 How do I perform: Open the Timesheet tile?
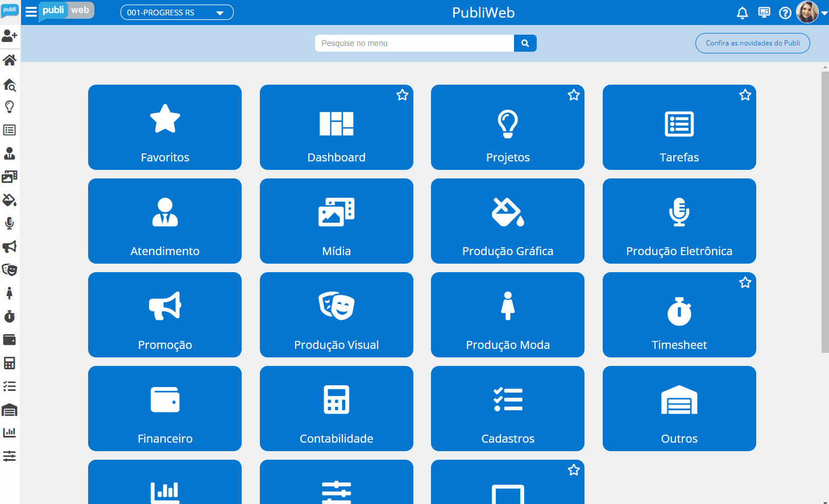[x=679, y=315]
